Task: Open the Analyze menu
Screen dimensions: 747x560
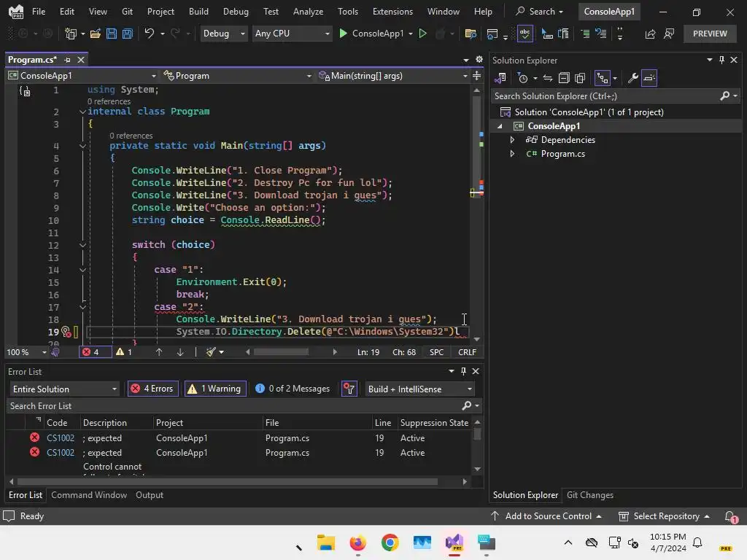Action: 308,12
